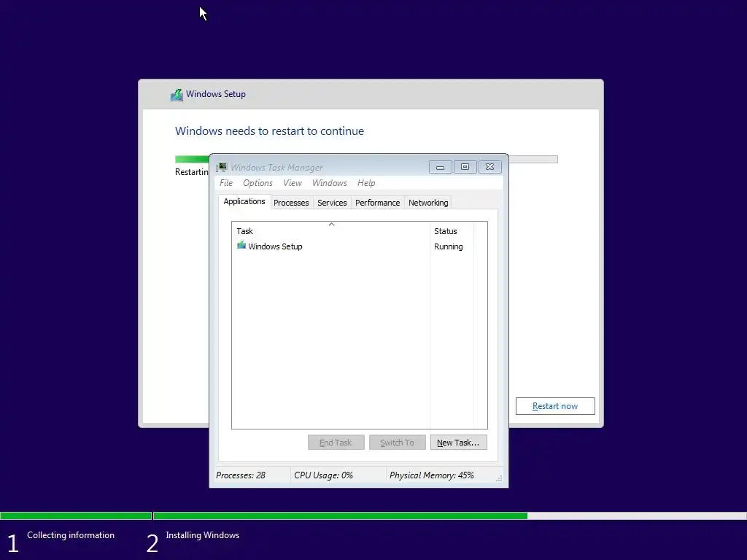Open the Help menu
The width and height of the screenshot is (747, 560).
point(366,183)
